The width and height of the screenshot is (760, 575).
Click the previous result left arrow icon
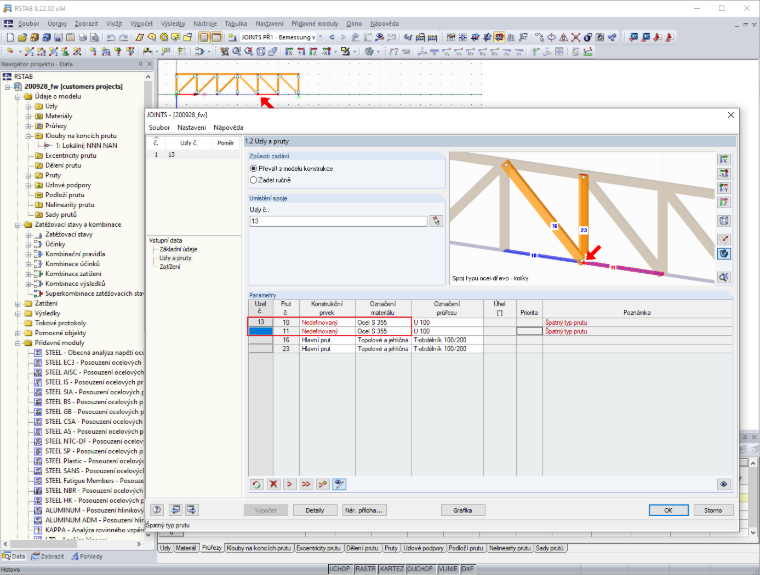[332, 37]
